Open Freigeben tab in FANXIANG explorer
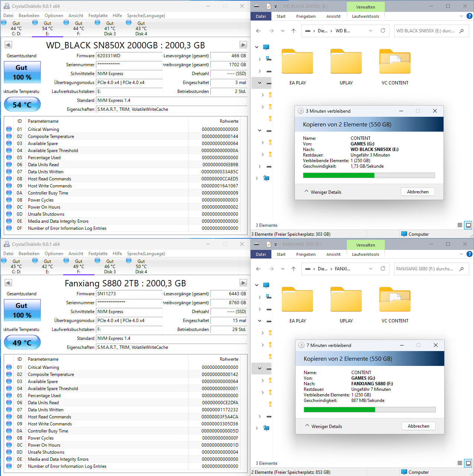474x476 pixels. tap(306, 254)
